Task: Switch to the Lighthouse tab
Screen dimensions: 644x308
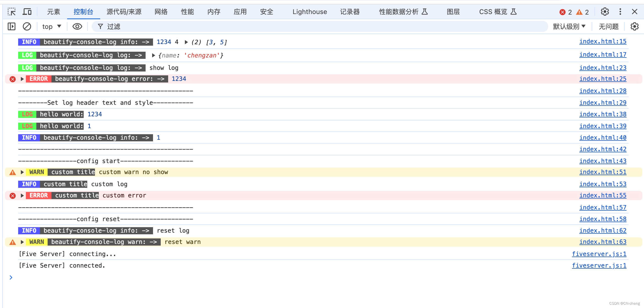Action: coord(310,12)
